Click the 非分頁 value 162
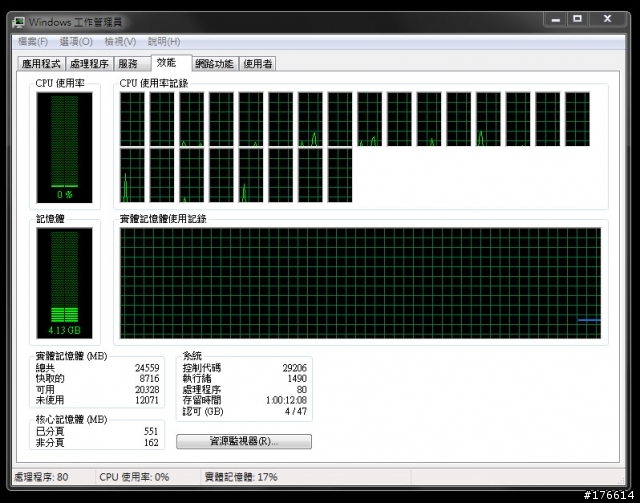The width and height of the screenshot is (640, 503). [151, 443]
